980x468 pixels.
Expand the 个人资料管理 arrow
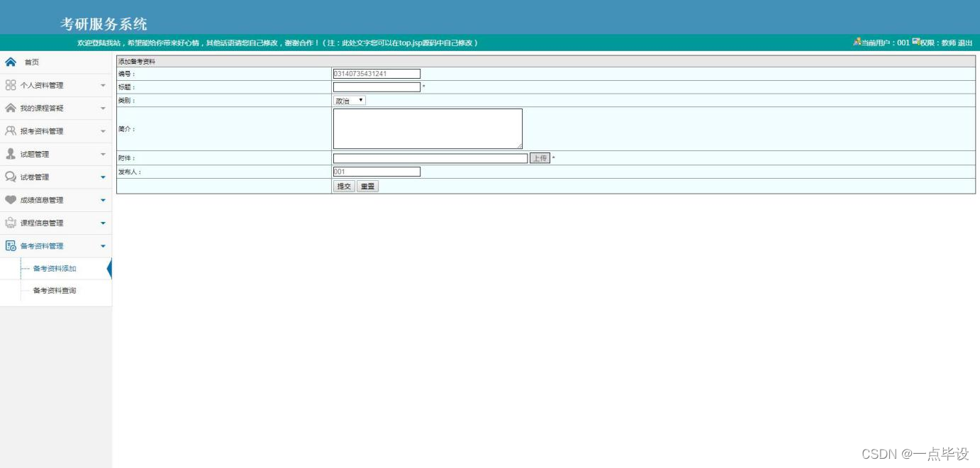click(x=103, y=86)
